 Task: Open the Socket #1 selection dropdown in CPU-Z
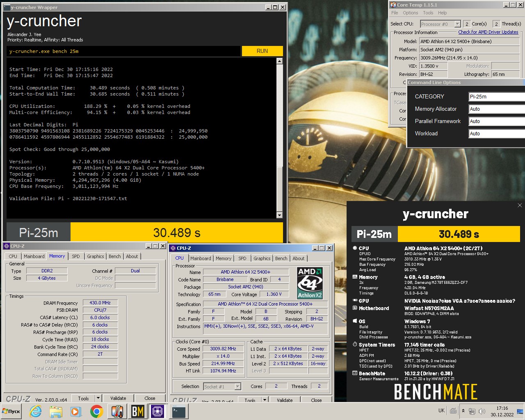pyautogui.click(x=222, y=386)
